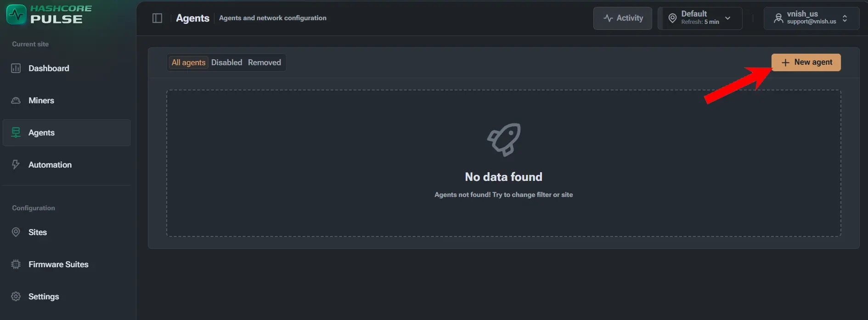Viewport: 868px width, 320px height.
Task: Click the Automation lightning icon
Action: pos(16,165)
